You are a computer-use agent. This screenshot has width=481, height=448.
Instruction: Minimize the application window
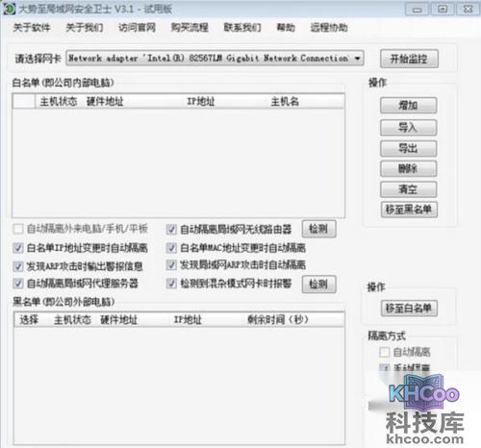point(418,10)
